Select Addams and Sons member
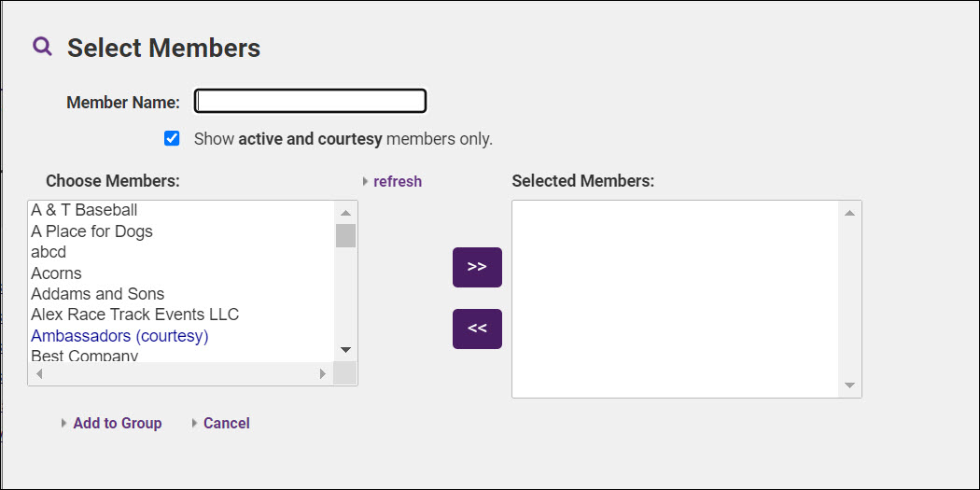Image resolution: width=980 pixels, height=490 pixels. [97, 293]
